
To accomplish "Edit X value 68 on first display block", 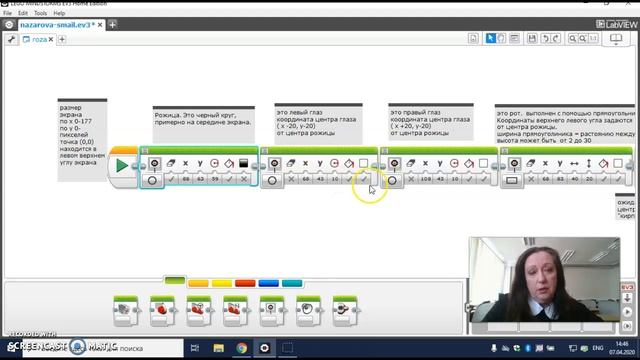I will [186, 179].
